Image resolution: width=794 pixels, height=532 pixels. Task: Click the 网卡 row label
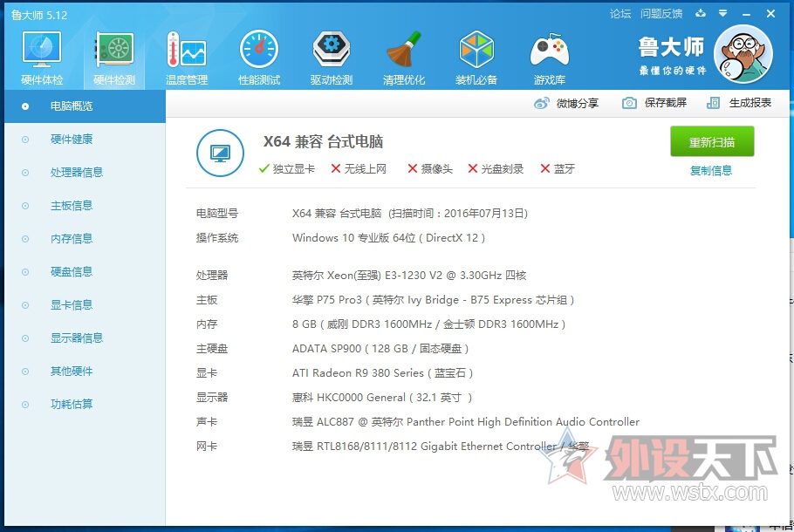(207, 447)
